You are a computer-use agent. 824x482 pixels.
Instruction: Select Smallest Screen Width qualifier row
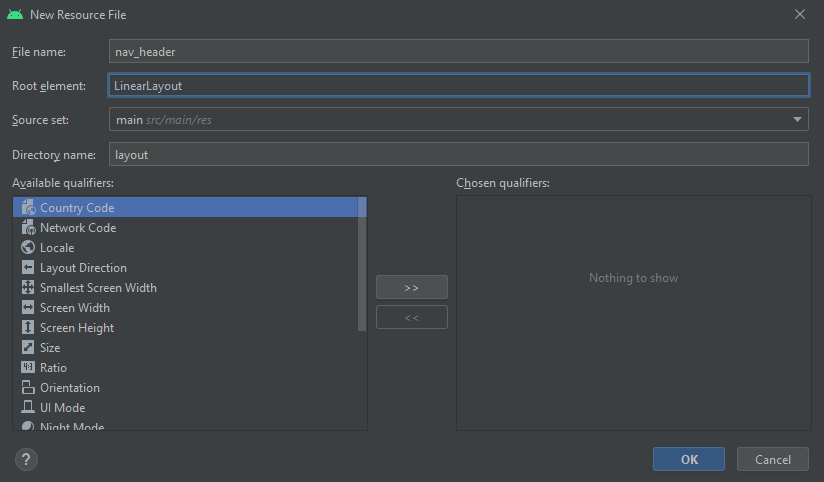185,288
